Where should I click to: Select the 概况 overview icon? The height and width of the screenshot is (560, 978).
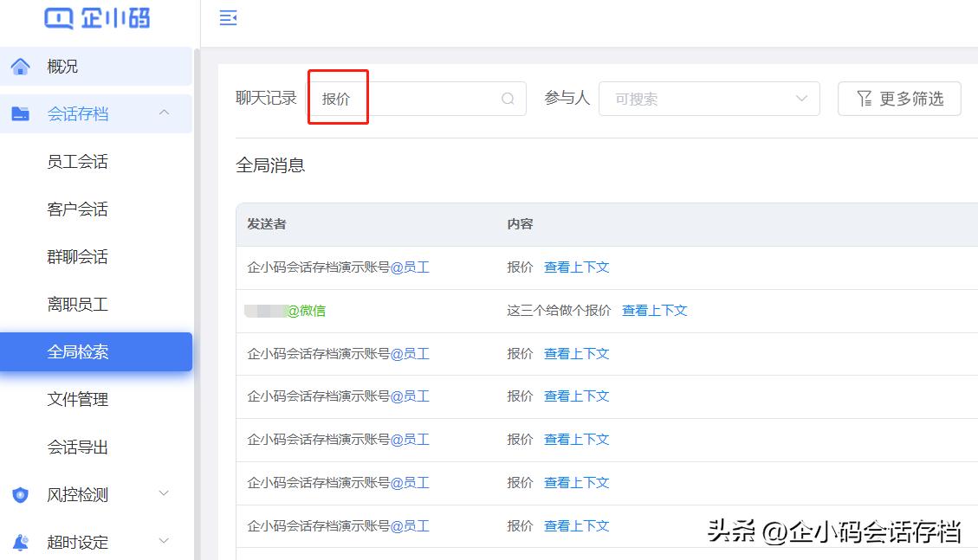(x=21, y=66)
